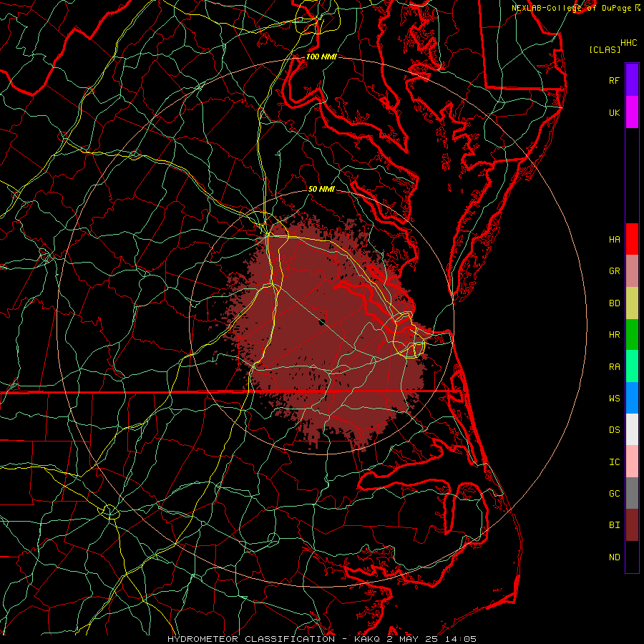Click the HR legend label
644x644 pixels.
tap(614, 335)
